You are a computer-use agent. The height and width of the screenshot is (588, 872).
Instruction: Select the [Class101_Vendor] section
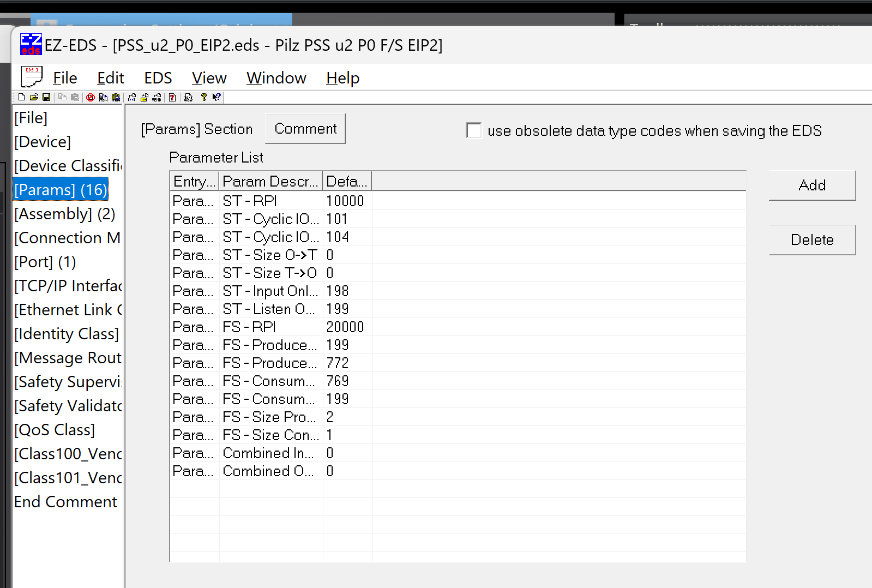click(x=68, y=478)
